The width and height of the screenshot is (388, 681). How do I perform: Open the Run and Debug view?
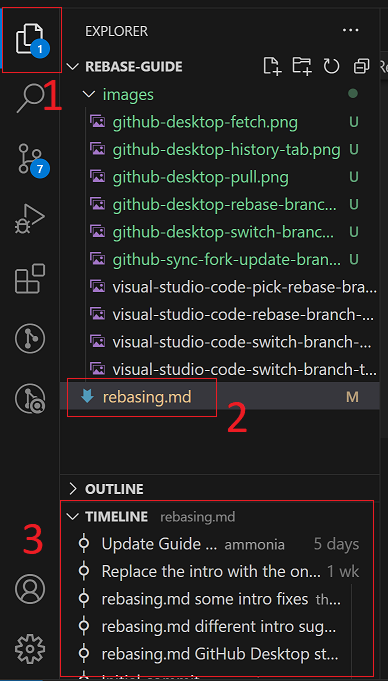(30, 219)
